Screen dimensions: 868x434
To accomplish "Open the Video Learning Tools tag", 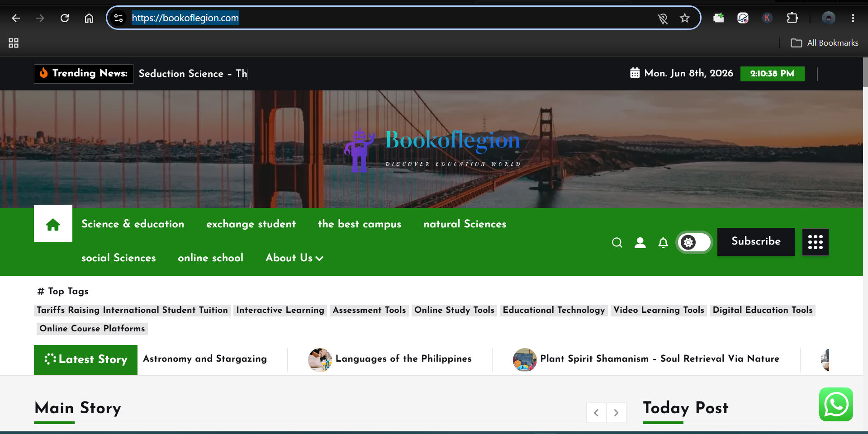I will pyautogui.click(x=659, y=310).
